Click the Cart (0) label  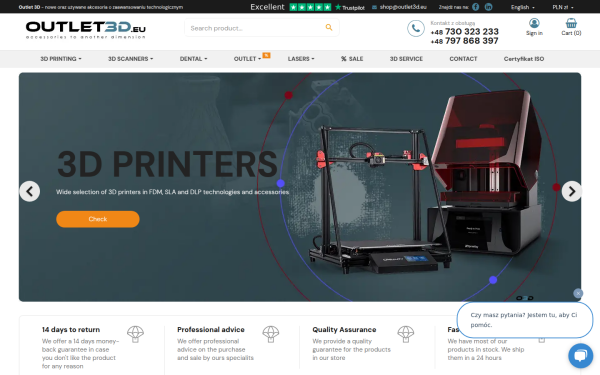(571, 33)
